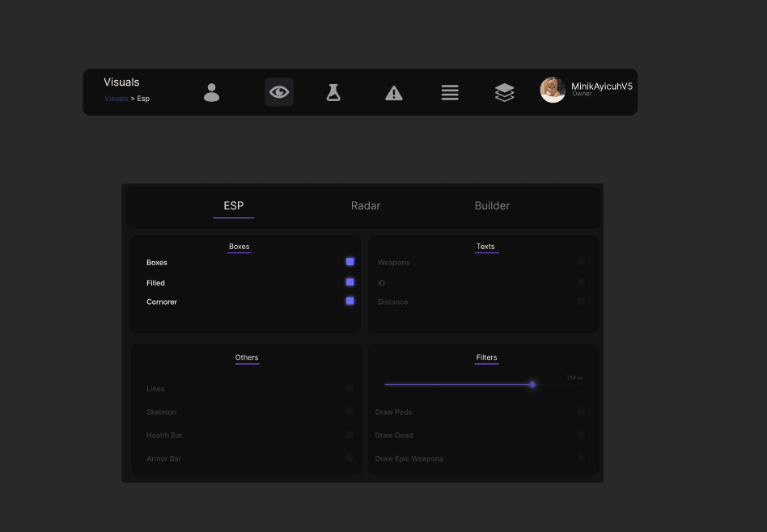The height and width of the screenshot is (532, 767).
Task: Toggle the Filled checkbox off
Action: tap(350, 282)
